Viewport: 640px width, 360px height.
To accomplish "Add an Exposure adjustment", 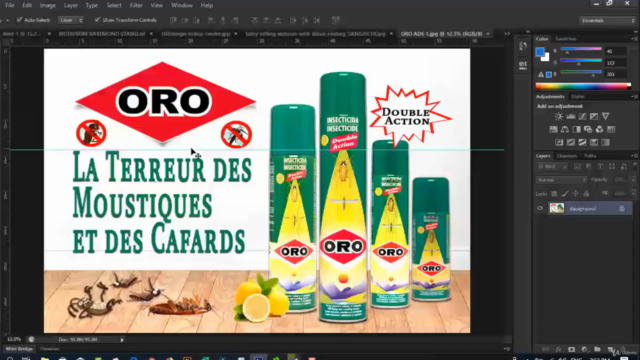I will point(594,116).
